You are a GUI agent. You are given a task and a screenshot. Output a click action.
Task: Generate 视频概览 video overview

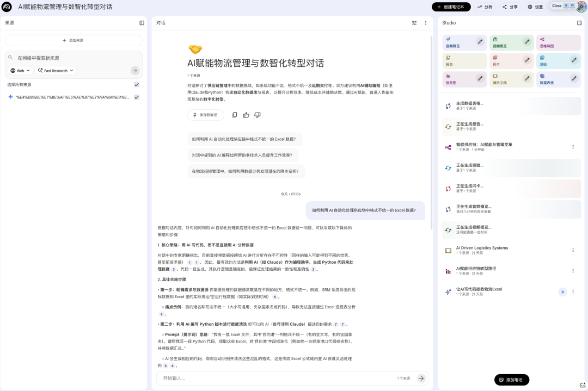pyautogui.click(x=511, y=43)
